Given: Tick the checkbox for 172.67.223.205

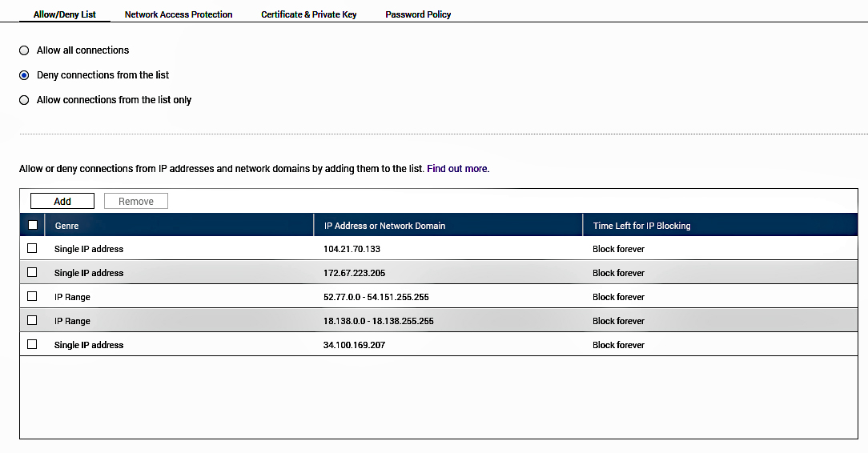Looking at the screenshot, I should [32, 272].
